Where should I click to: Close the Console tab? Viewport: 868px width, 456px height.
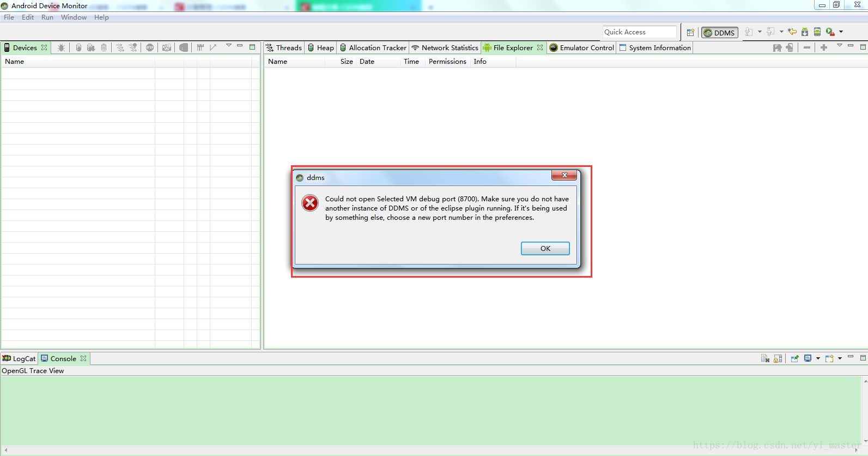pyautogui.click(x=83, y=358)
